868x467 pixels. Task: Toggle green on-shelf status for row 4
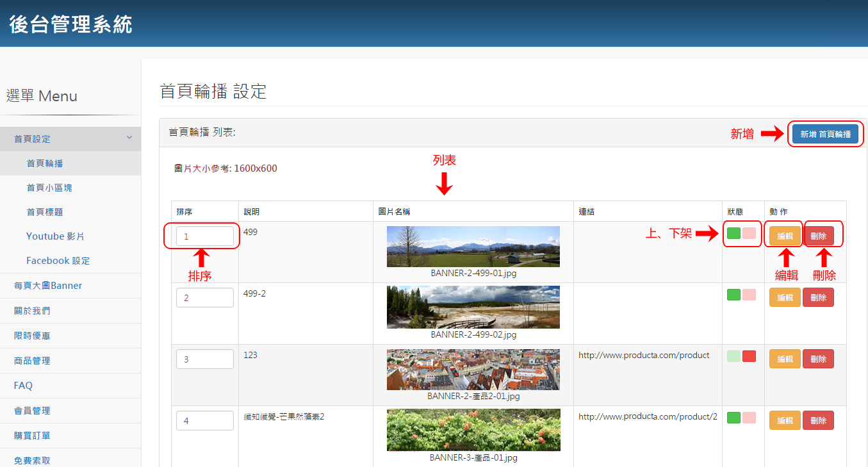733,418
